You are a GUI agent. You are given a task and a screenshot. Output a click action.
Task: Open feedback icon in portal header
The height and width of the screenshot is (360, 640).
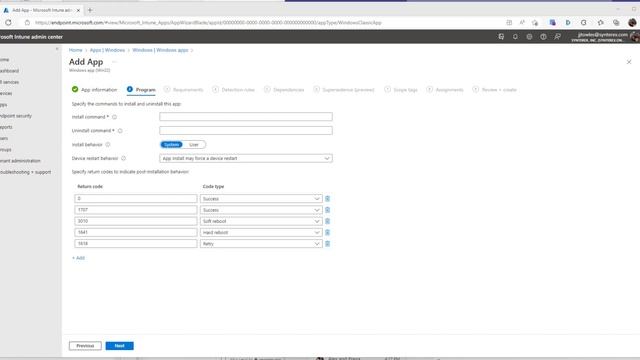(x=557, y=37)
